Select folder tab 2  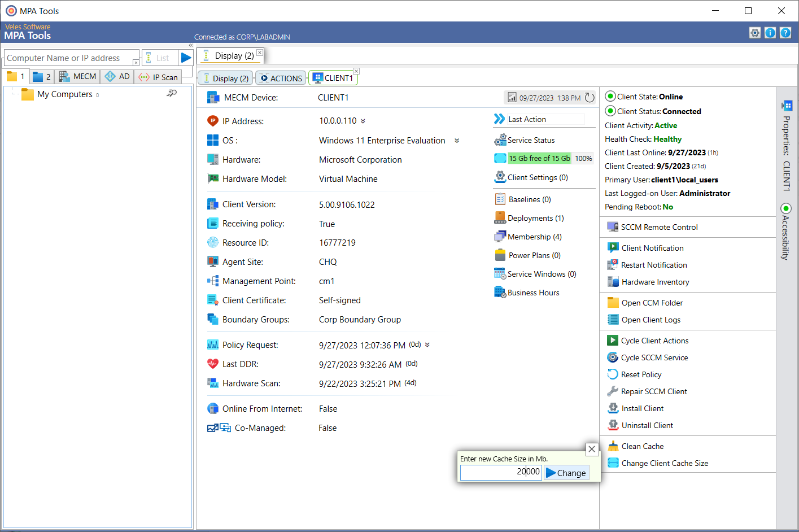pos(42,76)
